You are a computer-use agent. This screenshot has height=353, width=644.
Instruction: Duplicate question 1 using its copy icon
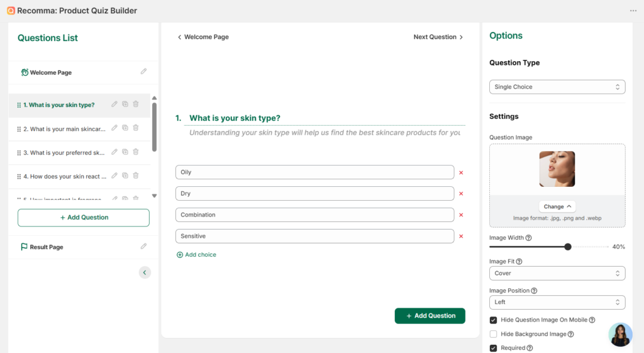(125, 104)
